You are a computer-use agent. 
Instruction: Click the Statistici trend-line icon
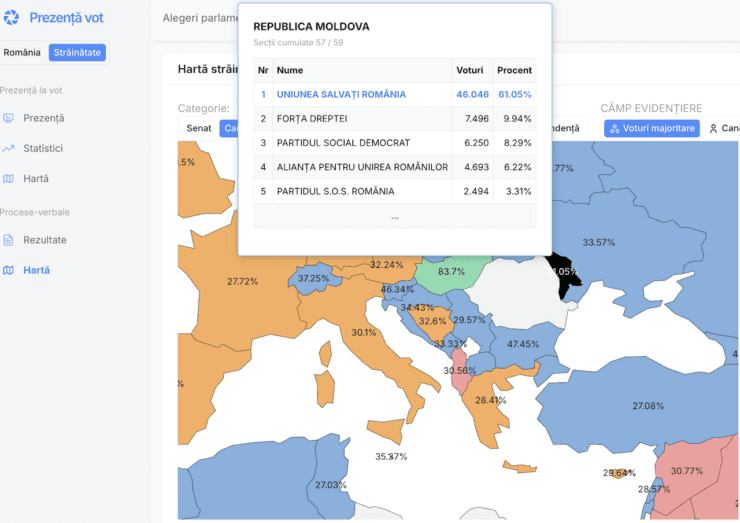9,148
